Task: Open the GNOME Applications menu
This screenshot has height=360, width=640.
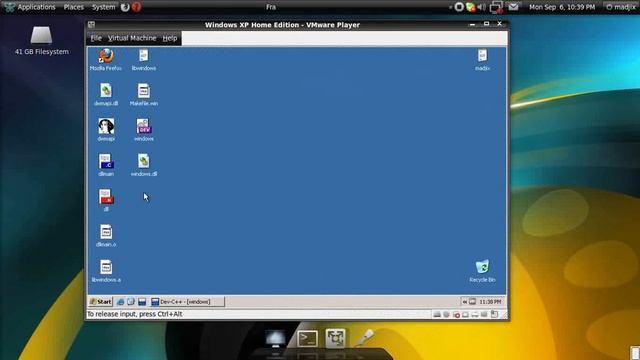Action: click(29, 7)
